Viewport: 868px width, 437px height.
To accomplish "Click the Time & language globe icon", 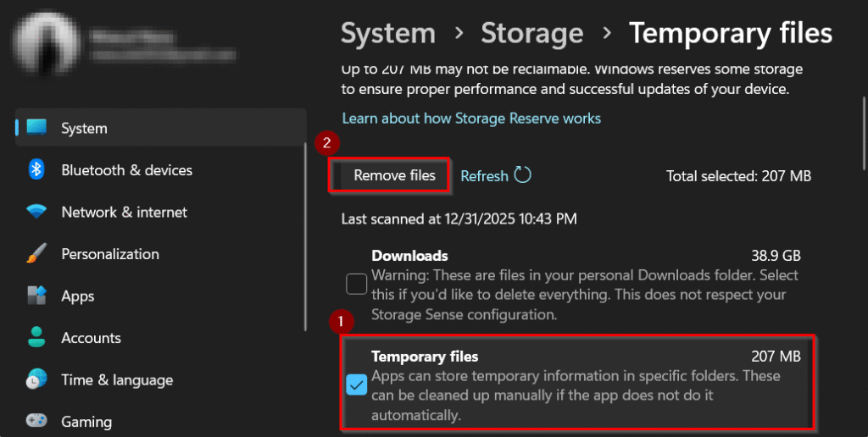I will tap(36, 379).
